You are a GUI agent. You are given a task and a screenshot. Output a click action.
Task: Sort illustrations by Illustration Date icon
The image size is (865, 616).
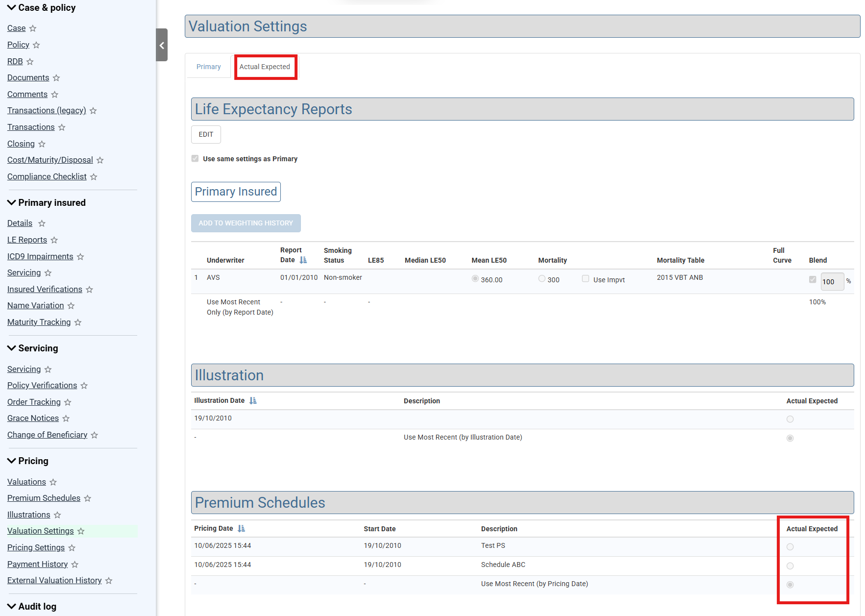point(253,401)
